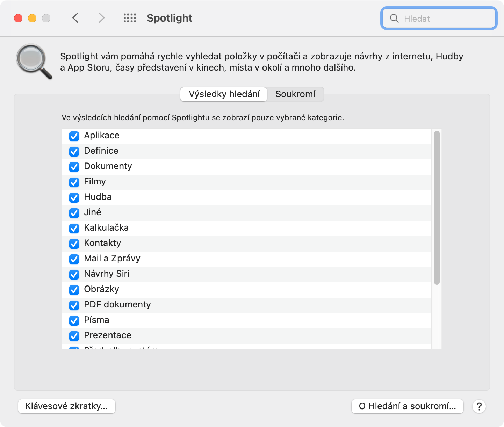Select the Hudba row label

98,197
